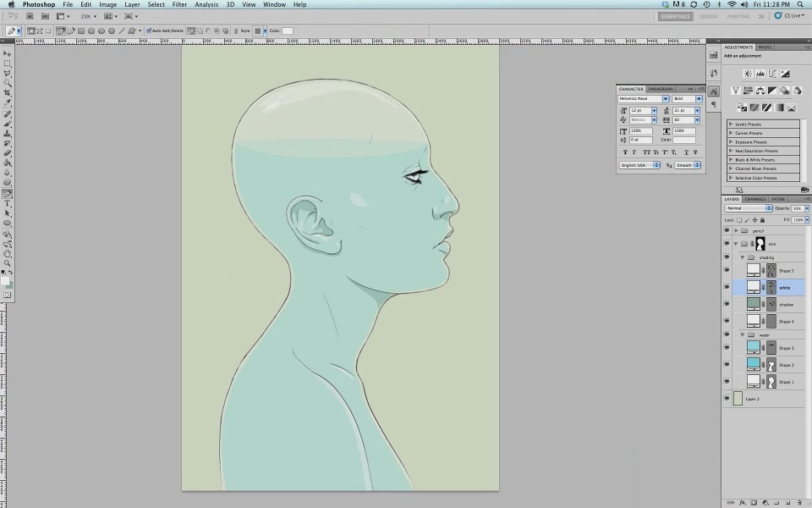
Task: Hide the pencil layer group
Action: pos(726,230)
